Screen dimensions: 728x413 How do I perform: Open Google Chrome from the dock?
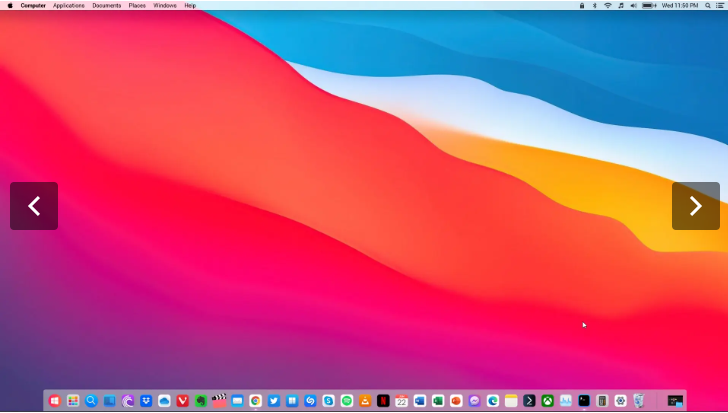[x=256, y=401]
